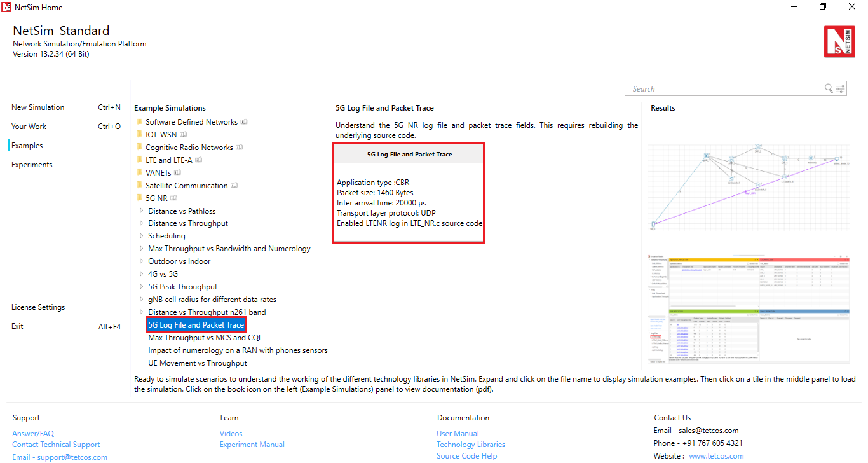This screenshot has width=868, height=463.
Task: Click the NetSim title bar app icon
Action: 6,8
